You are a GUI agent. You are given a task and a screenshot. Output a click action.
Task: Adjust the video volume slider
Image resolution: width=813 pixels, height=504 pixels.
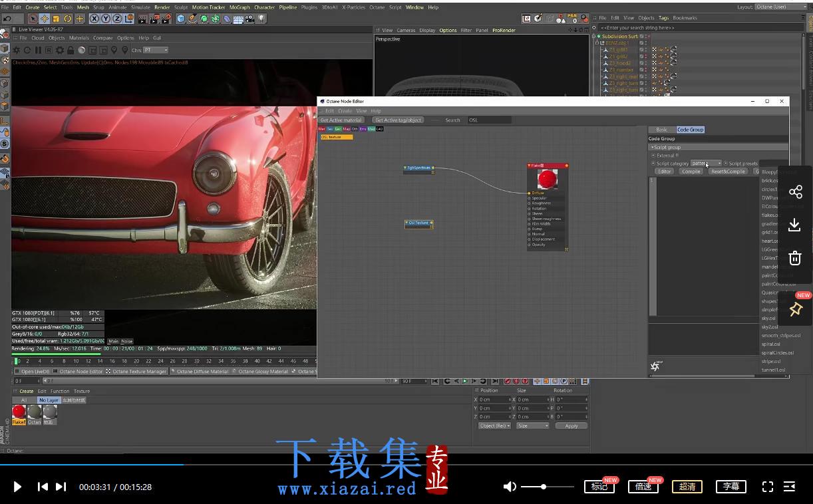click(x=547, y=487)
